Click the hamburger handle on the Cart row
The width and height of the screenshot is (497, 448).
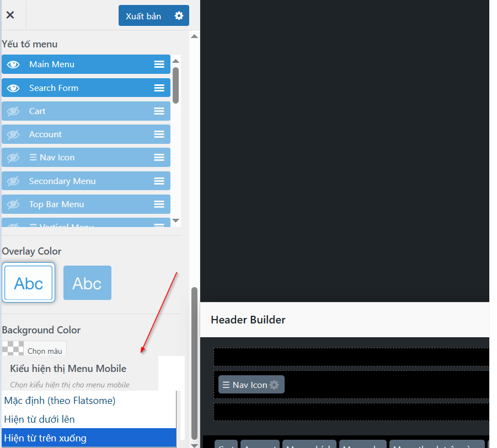(x=159, y=111)
